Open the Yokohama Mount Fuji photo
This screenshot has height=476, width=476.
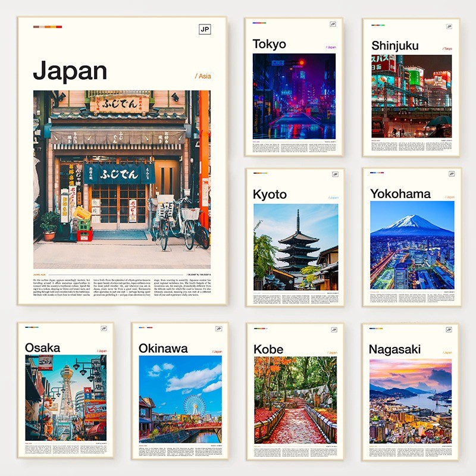412,245
